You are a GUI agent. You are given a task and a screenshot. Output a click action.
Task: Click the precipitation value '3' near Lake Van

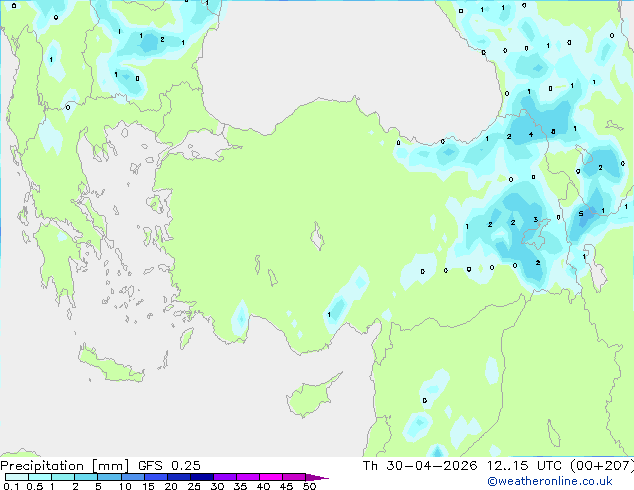535,220
